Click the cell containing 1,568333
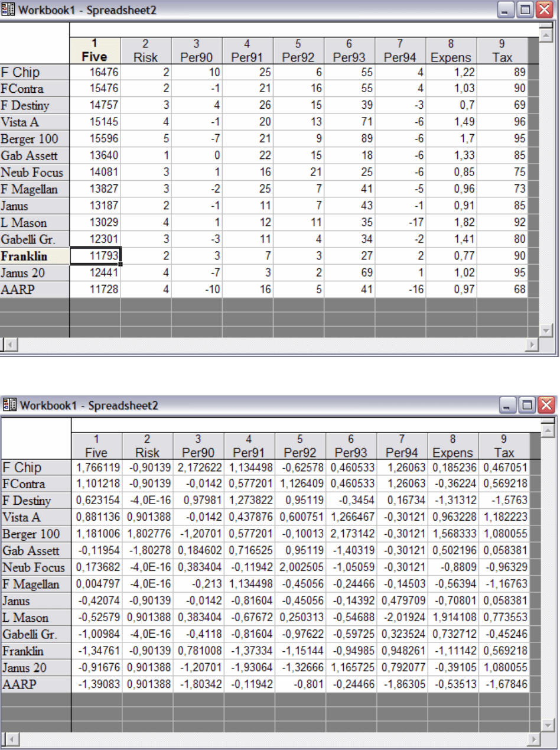This screenshot has height=750, width=560. tap(453, 534)
